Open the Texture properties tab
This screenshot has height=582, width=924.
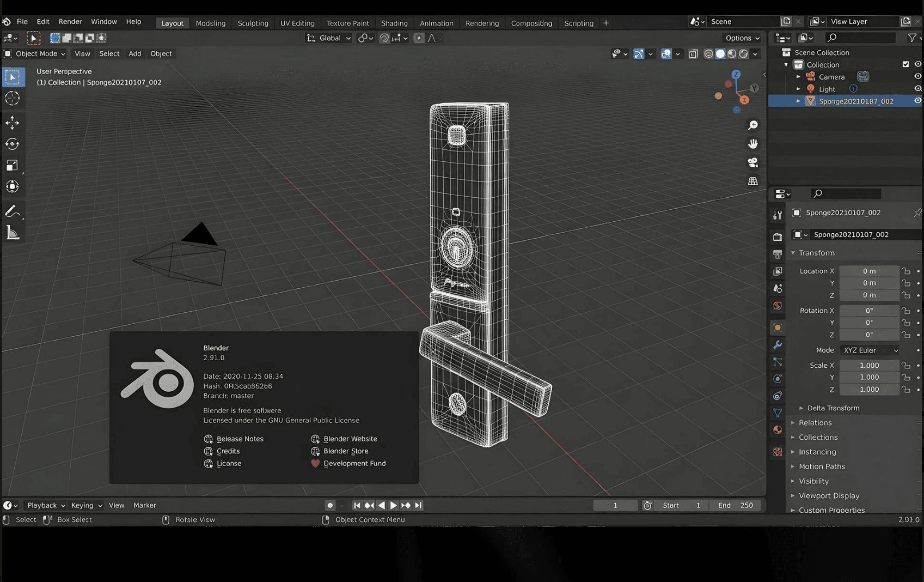click(x=778, y=452)
